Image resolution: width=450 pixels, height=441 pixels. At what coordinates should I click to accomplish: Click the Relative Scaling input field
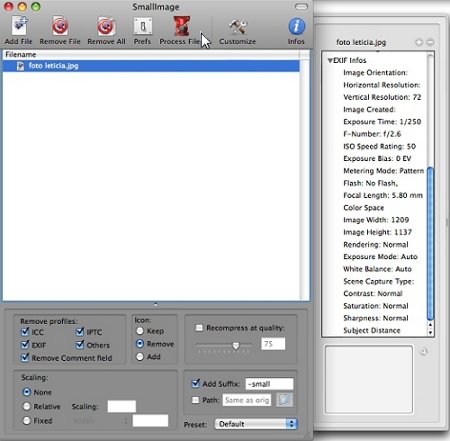122,406
